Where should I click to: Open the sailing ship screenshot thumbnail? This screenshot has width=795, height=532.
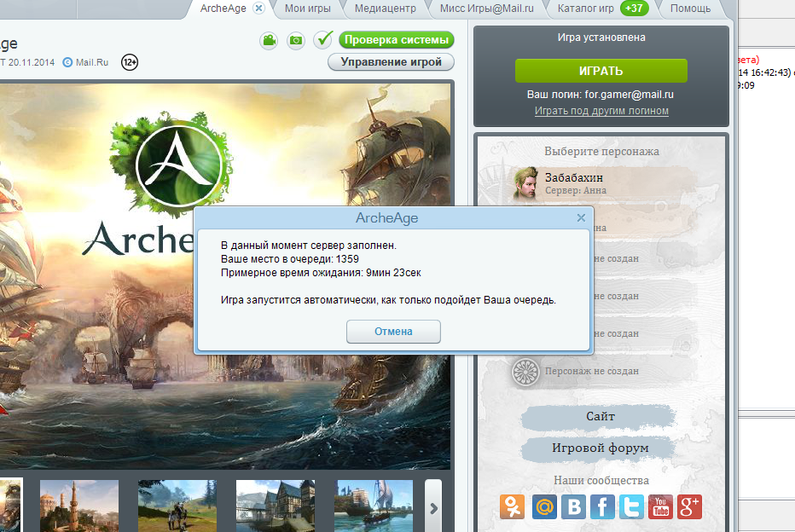coord(374,506)
